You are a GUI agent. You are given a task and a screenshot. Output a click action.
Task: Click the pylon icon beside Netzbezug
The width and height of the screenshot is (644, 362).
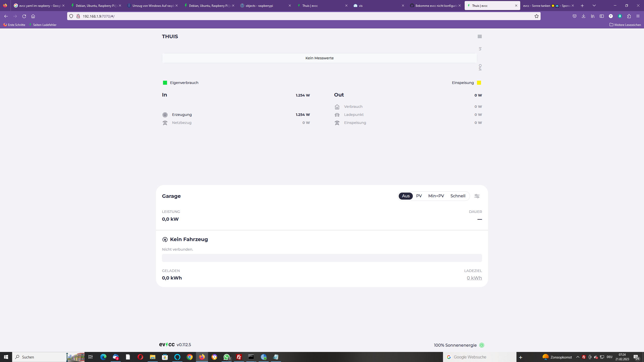point(165,123)
